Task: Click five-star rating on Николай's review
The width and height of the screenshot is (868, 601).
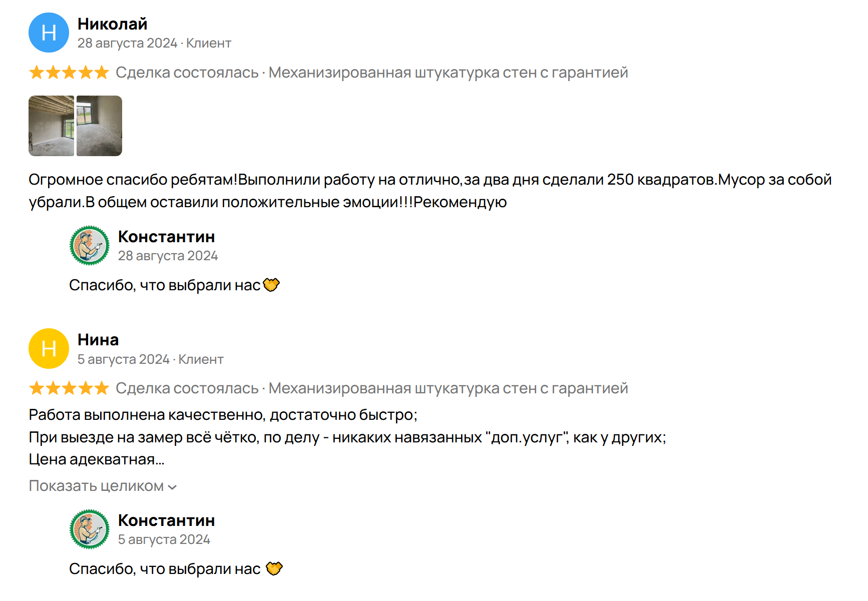Action: [69, 73]
